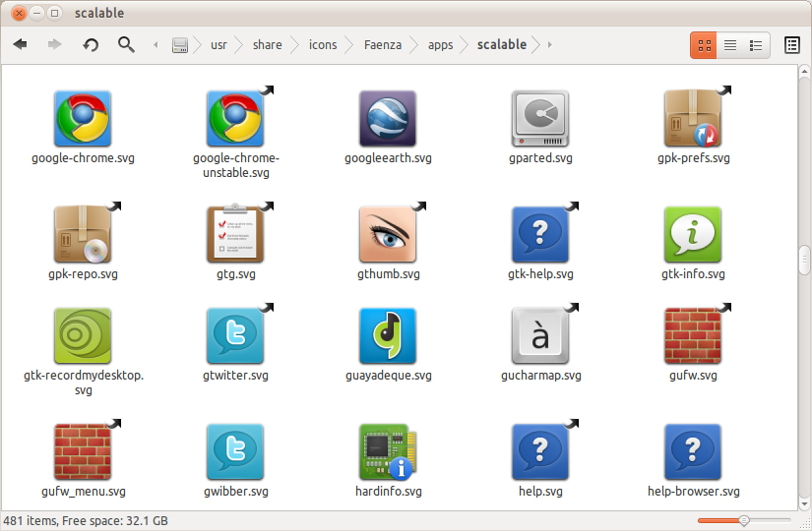Select the google-chrome.svg file icon
Viewport: 812px width, 531px height.
tap(83, 119)
